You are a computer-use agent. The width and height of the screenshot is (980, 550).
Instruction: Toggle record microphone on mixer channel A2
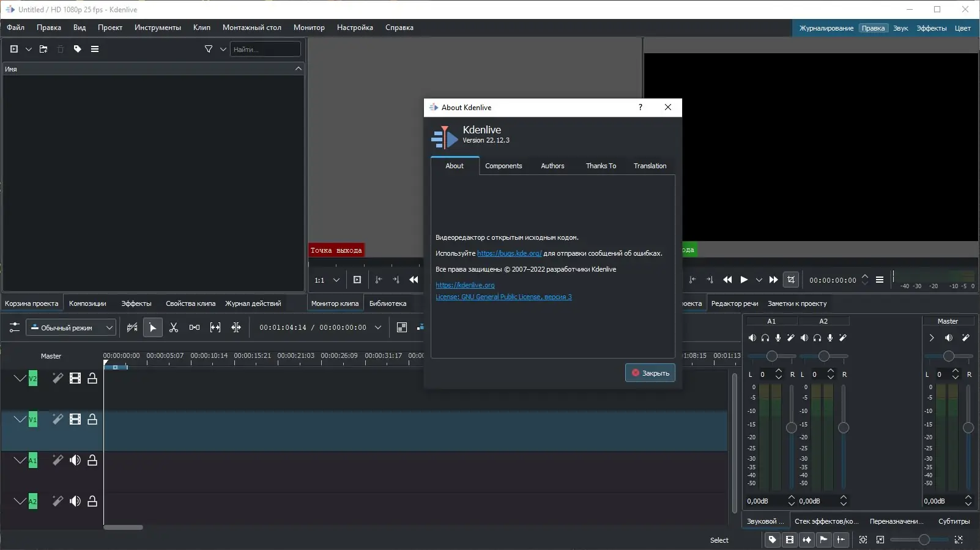830,338
